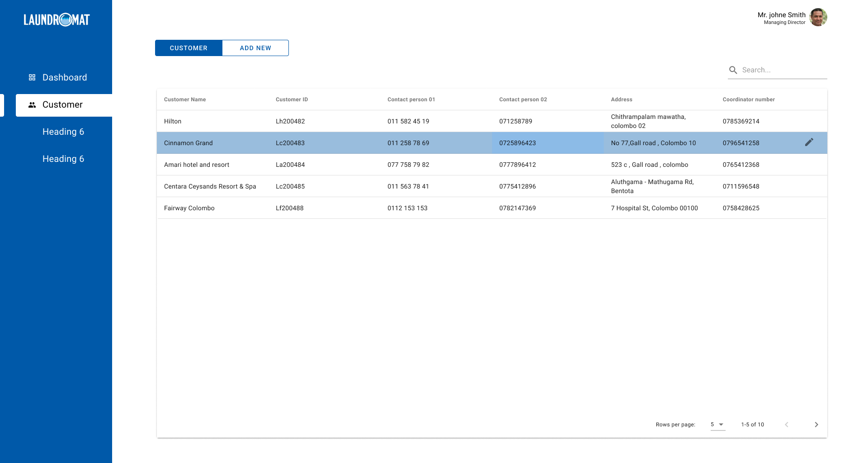Click the Laundromat logo
Viewport: 868px width, 463px height.
pos(56,19)
